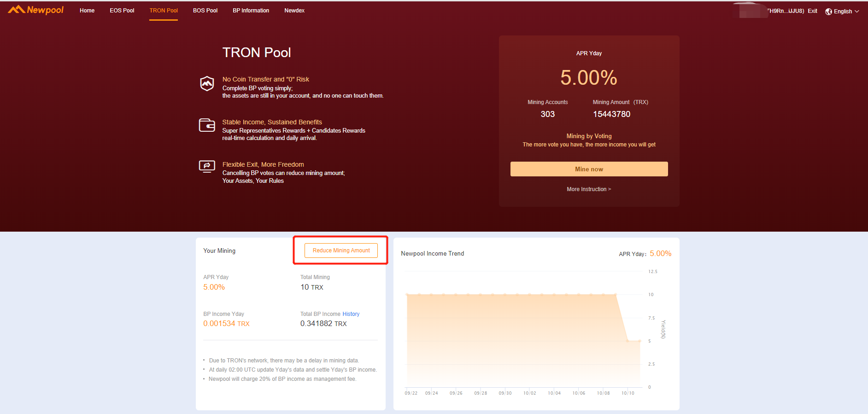Click the monitor icon beside Flexible Exit
The width and height of the screenshot is (868, 414).
point(207,166)
